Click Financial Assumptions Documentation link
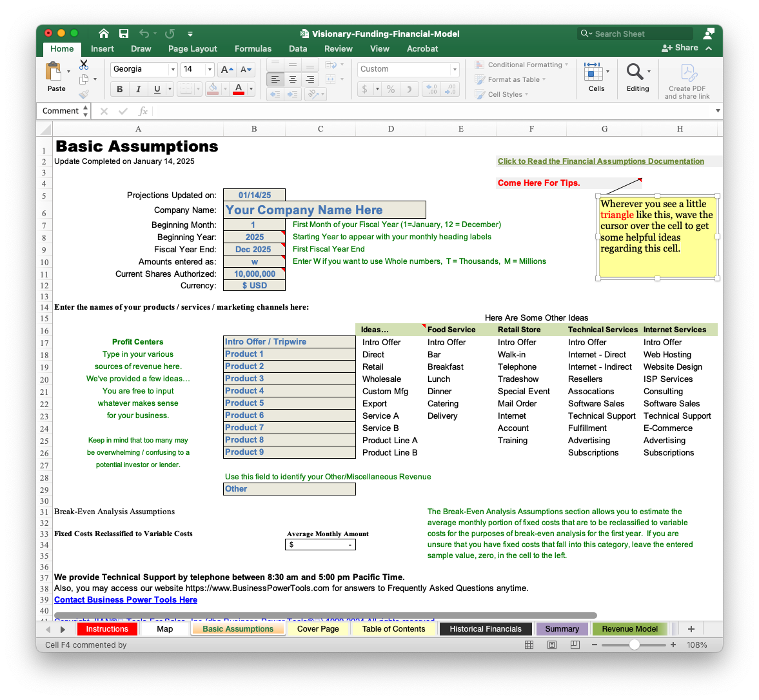This screenshot has height=700, width=759. [x=600, y=161]
